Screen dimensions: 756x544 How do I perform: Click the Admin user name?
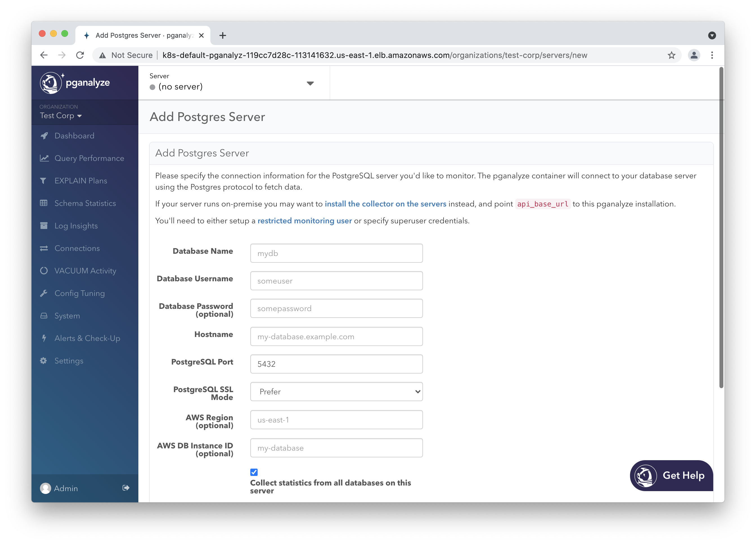click(66, 488)
